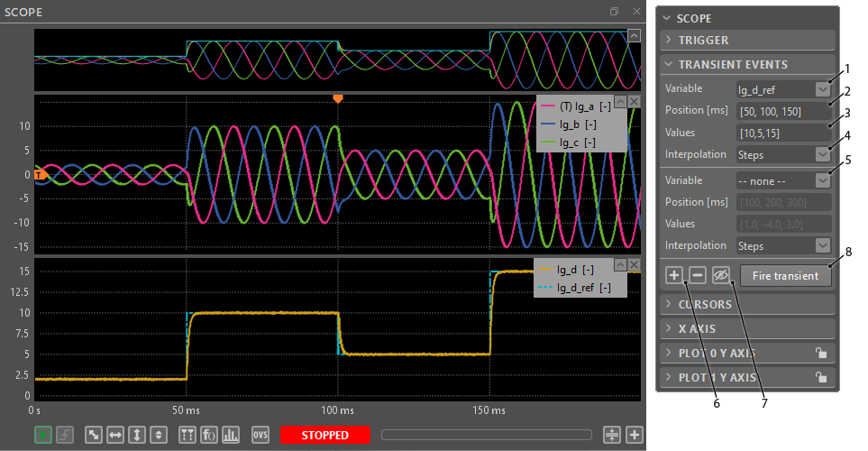Click the vertical fit arrows icon
868x451 pixels.
tap(137, 435)
